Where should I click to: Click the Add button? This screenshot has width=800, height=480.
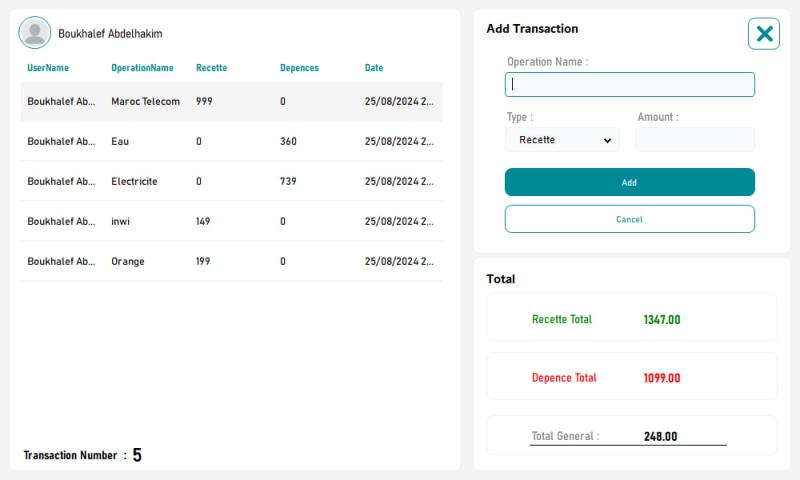click(x=630, y=182)
